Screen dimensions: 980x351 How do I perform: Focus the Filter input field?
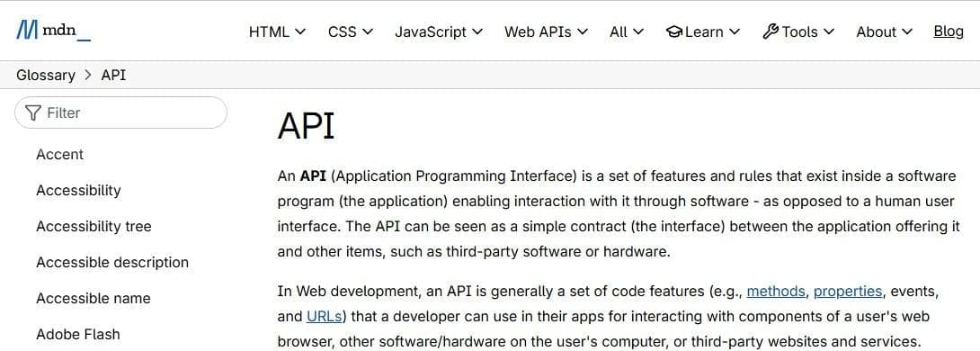[120, 112]
